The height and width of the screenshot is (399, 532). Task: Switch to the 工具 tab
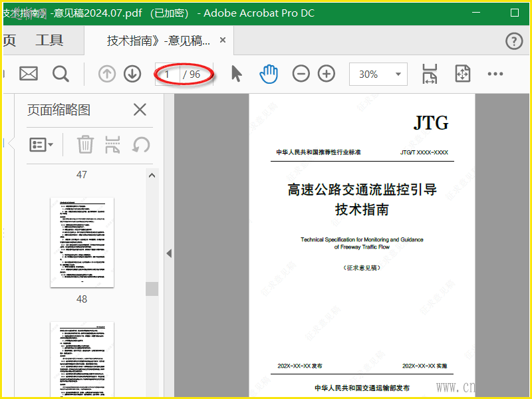click(49, 41)
